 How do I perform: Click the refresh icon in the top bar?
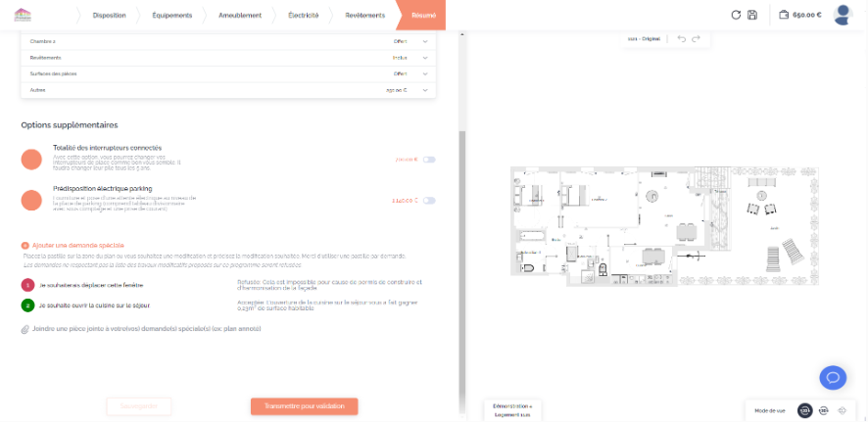click(736, 15)
